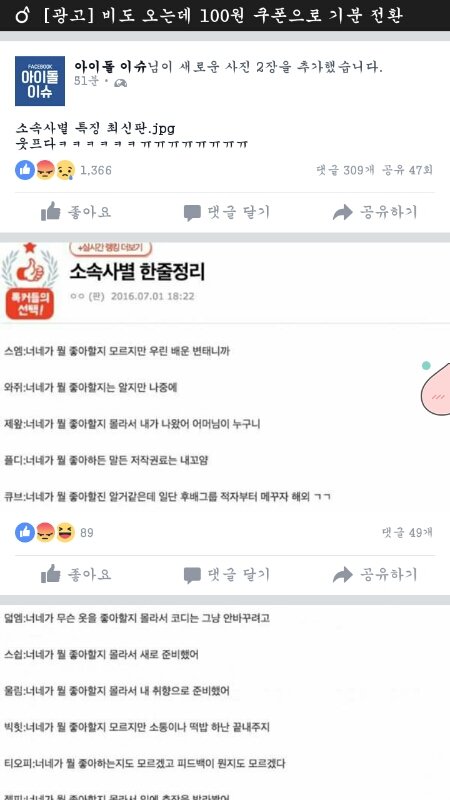
Task: Click the +실시간 랭킹 더보기 button
Action: pos(111,248)
